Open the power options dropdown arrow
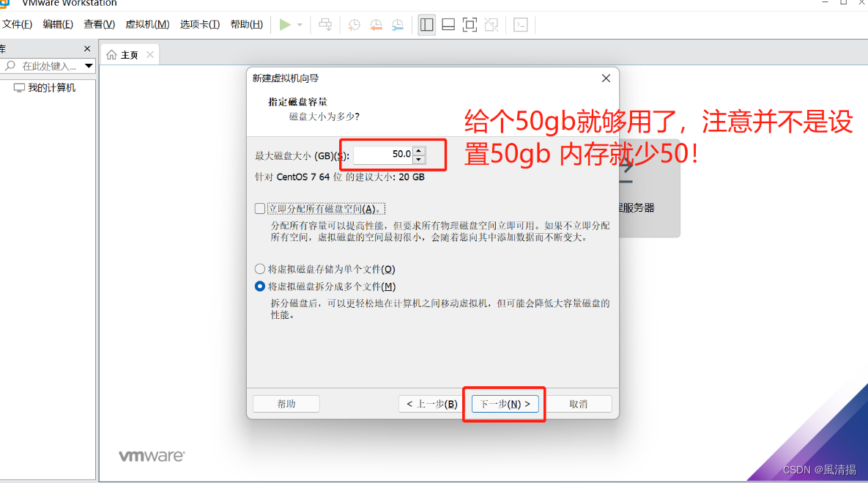 tap(300, 25)
